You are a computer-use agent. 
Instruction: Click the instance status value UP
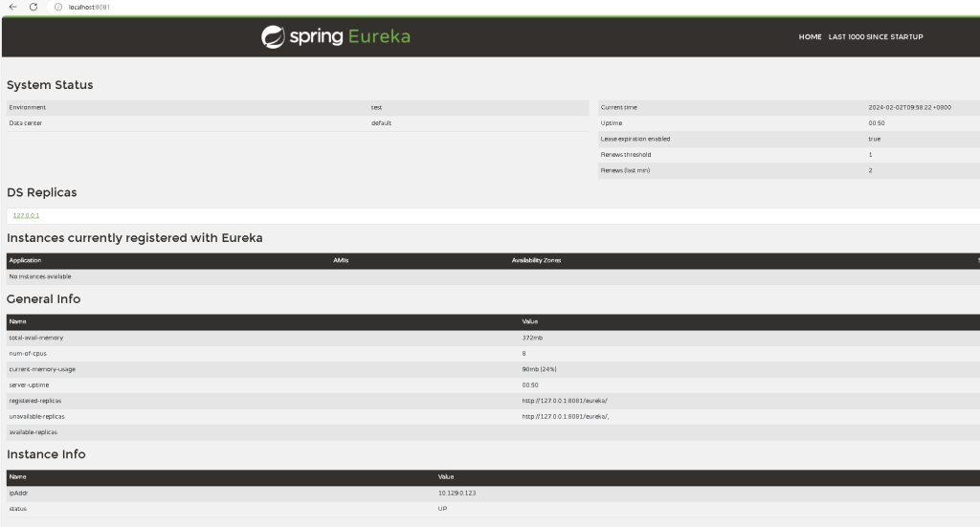point(442,508)
